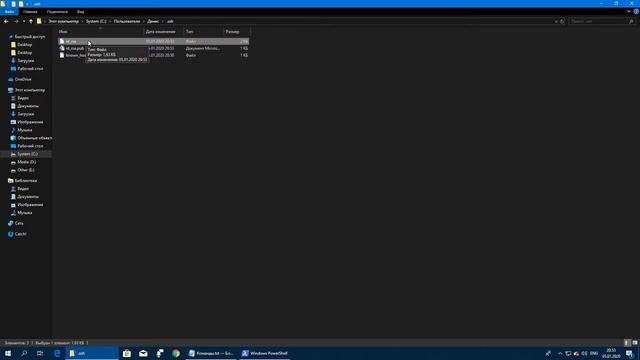Image resolution: width=640 pixels, height=360 pixels.
Task: Open the Windows Start menu
Action: [8, 353]
